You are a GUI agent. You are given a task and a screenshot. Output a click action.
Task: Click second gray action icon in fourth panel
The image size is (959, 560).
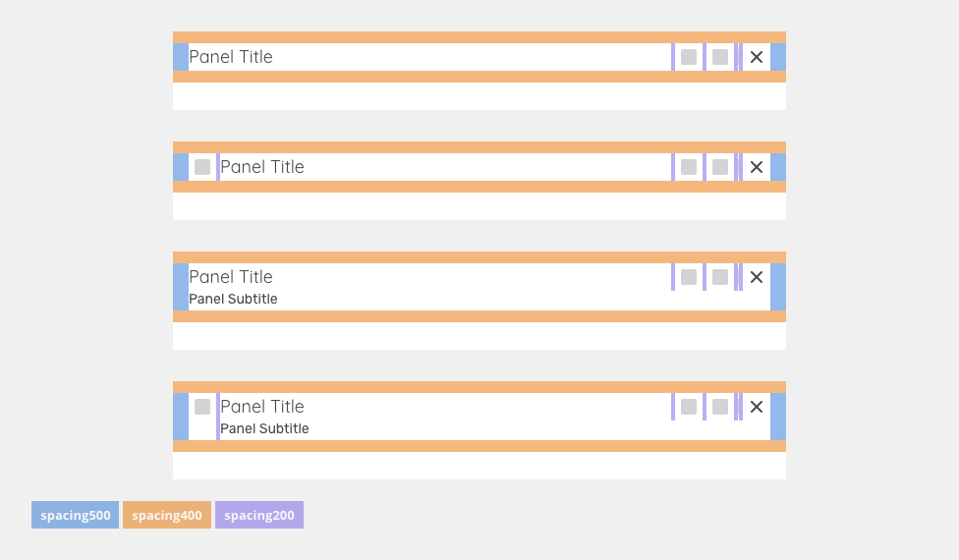click(x=720, y=407)
